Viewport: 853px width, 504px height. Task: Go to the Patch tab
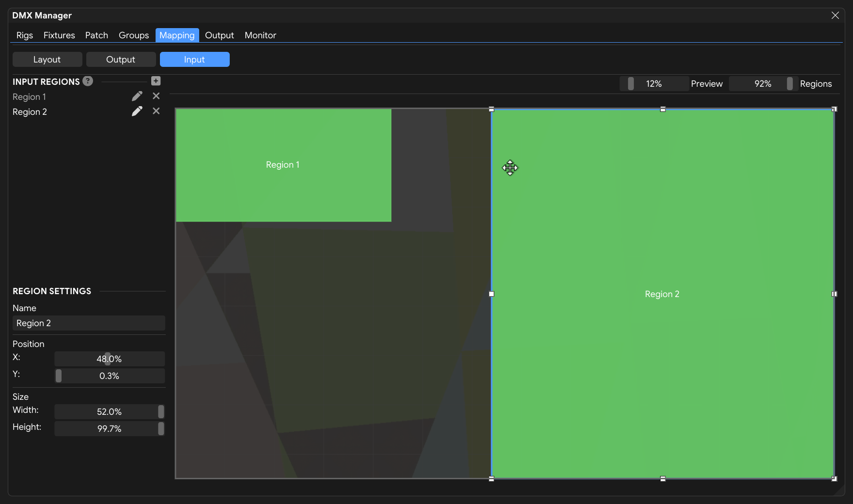(96, 35)
